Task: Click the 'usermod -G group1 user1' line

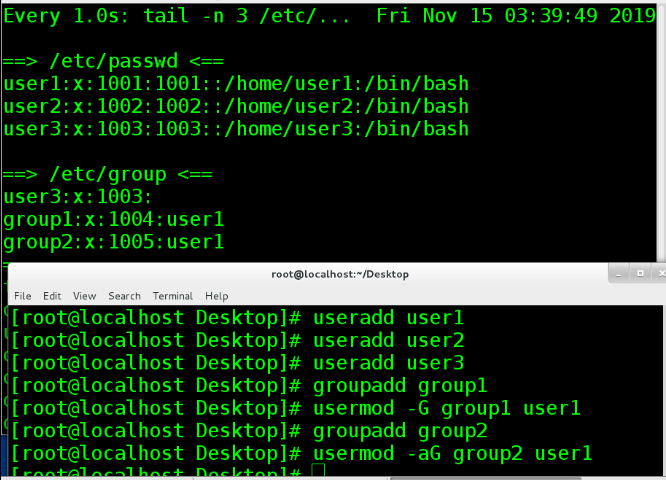Action: 295,408
